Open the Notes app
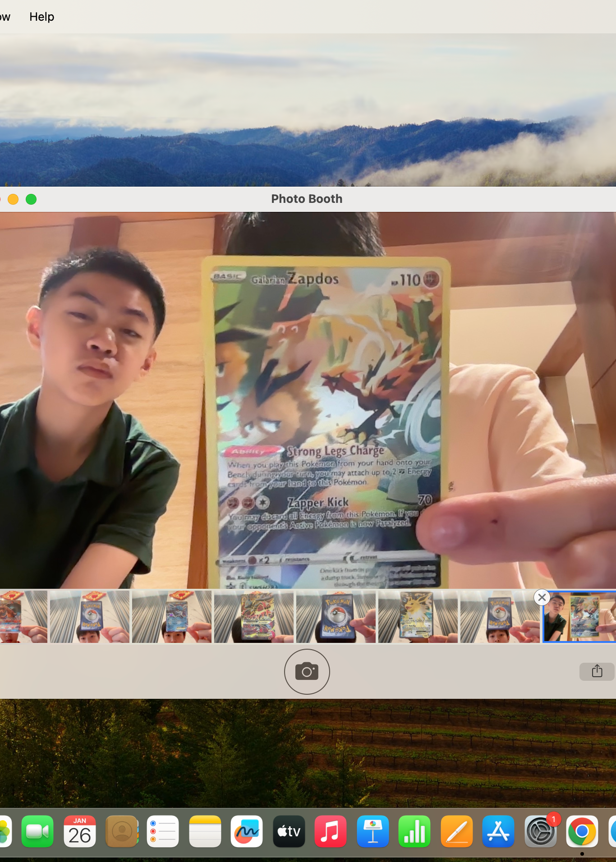 point(205,831)
